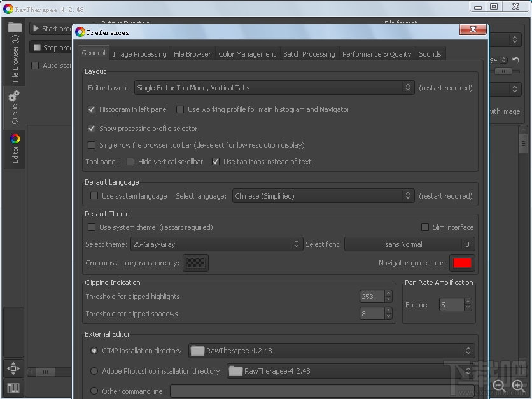
Task: Click the zoom in magnifier icon
Action: [518, 386]
